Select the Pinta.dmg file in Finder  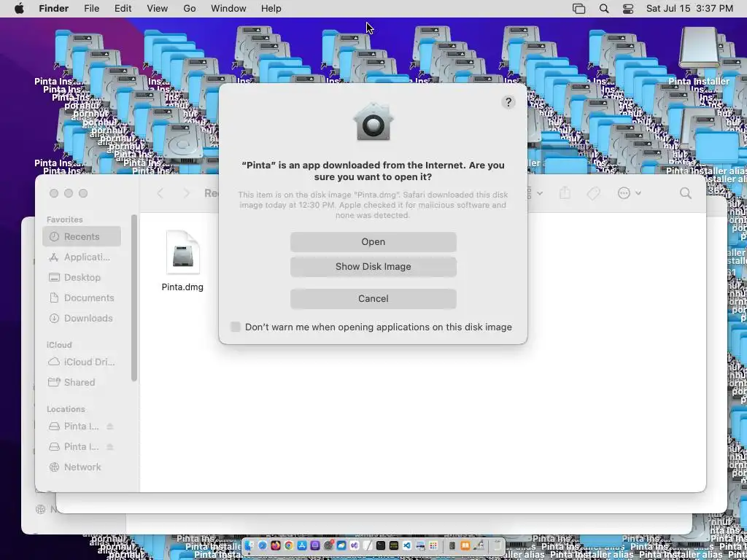tap(182, 261)
